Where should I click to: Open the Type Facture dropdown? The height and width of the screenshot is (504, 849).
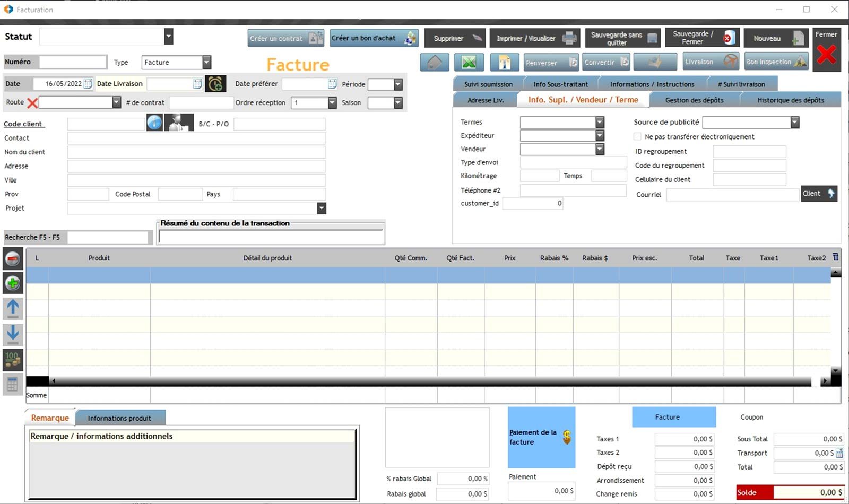click(x=207, y=62)
